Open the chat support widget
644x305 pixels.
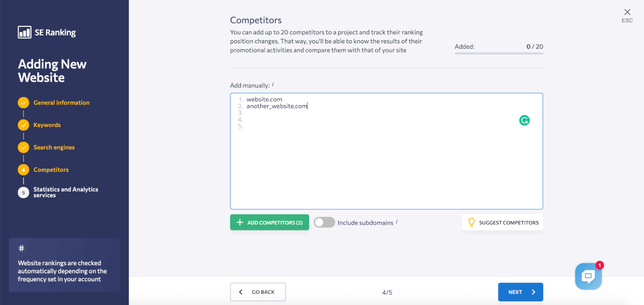[588, 277]
